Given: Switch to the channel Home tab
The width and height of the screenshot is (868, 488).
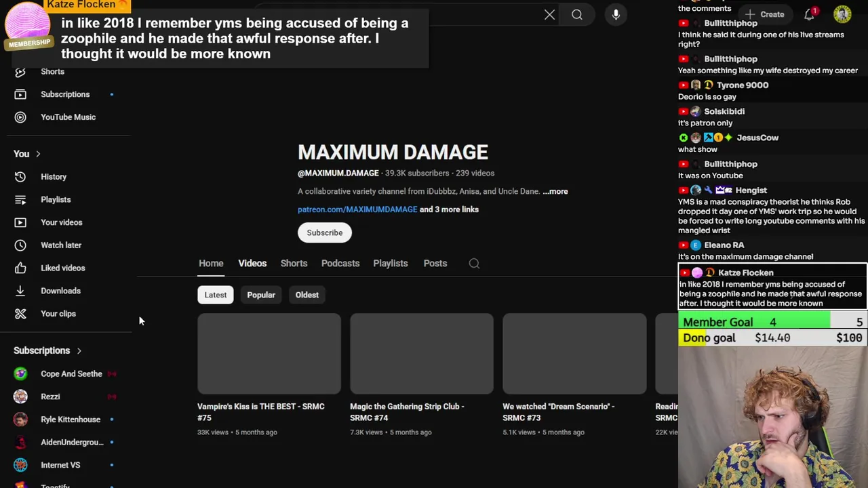Looking at the screenshot, I should [211, 263].
